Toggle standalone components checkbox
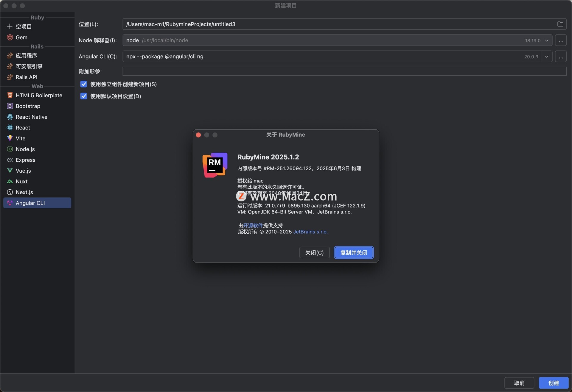Viewport: 572px width, 392px height. (x=84, y=84)
